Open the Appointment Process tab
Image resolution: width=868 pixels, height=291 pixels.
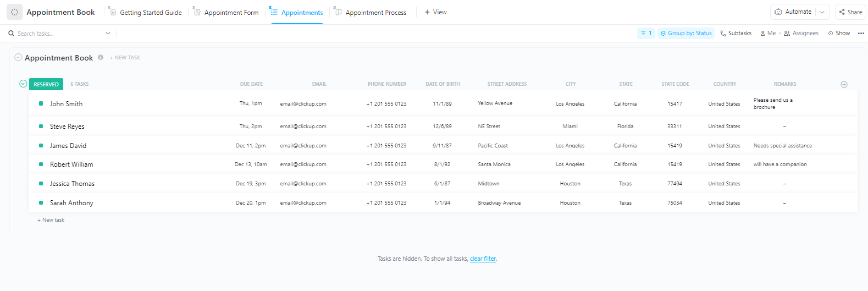click(371, 12)
